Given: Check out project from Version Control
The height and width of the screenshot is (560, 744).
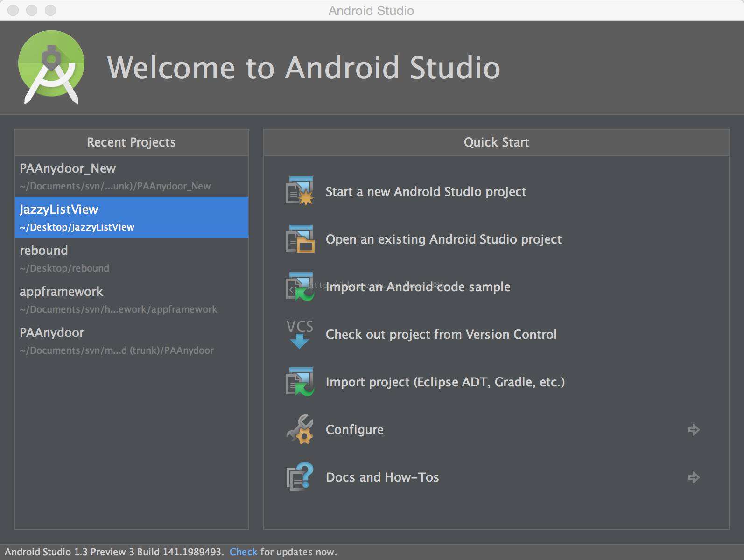Looking at the screenshot, I should click(441, 335).
